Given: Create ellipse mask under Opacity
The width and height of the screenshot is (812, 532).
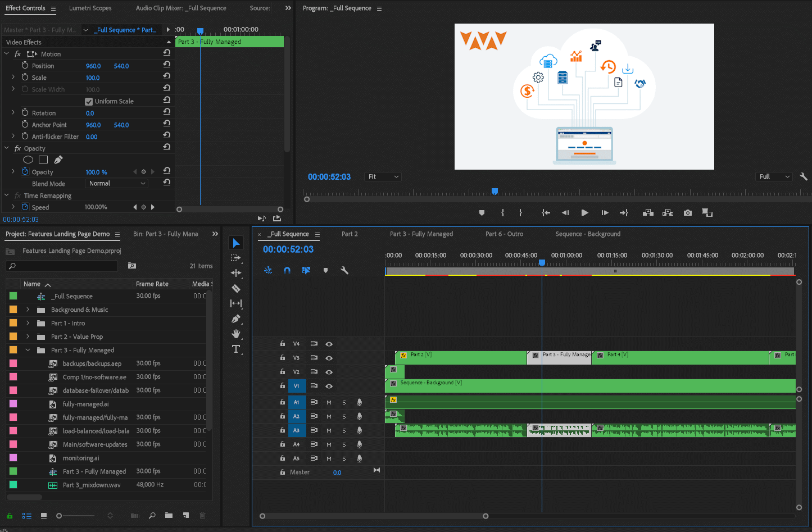Looking at the screenshot, I should (28, 160).
